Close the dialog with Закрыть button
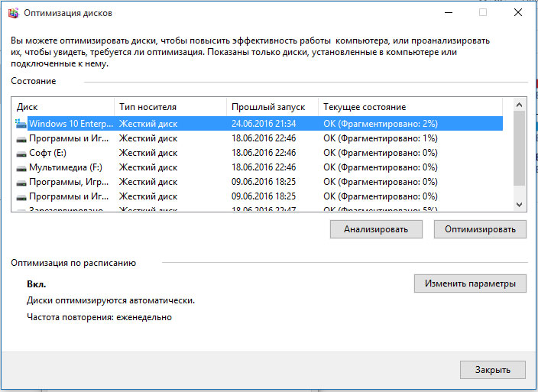 point(493,370)
